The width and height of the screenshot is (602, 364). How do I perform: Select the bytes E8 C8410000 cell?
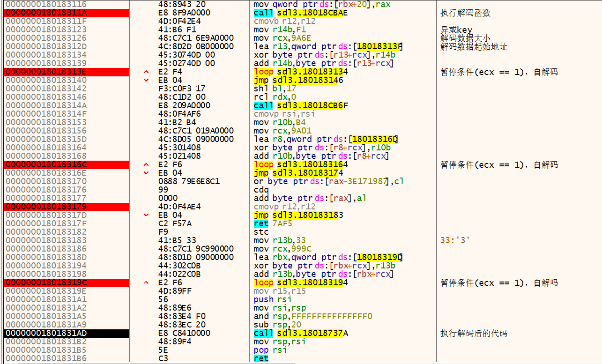tap(185, 333)
